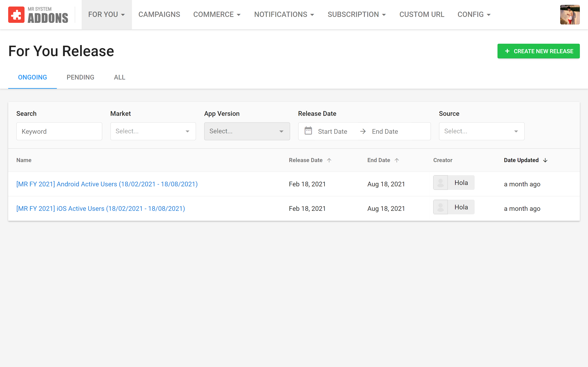This screenshot has width=588, height=367.
Task: Open the Android Active Users release link
Action: [107, 184]
